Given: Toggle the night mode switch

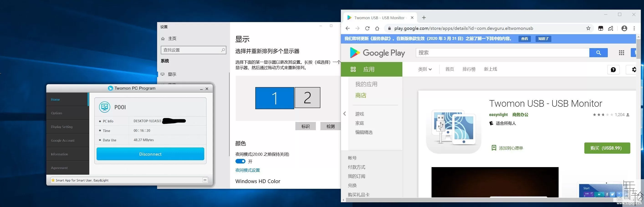Looking at the screenshot, I should 240,161.
